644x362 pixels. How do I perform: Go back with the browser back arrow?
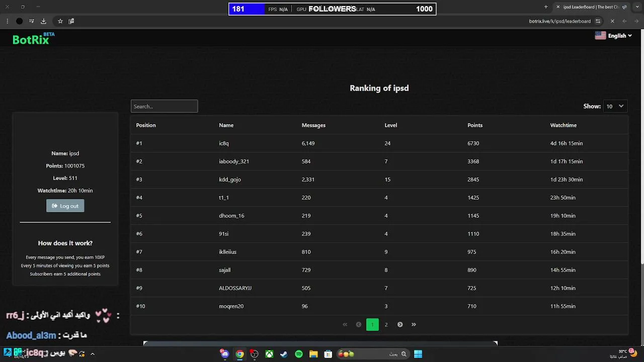[636, 21]
